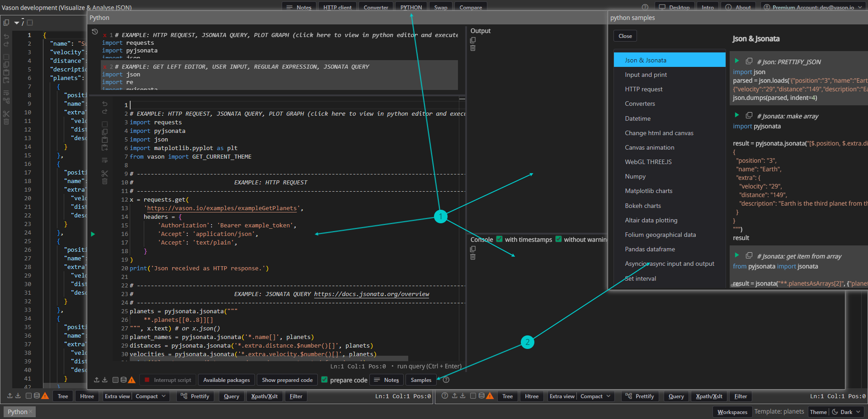Click the download icon in the Python panel footer

coord(105,380)
